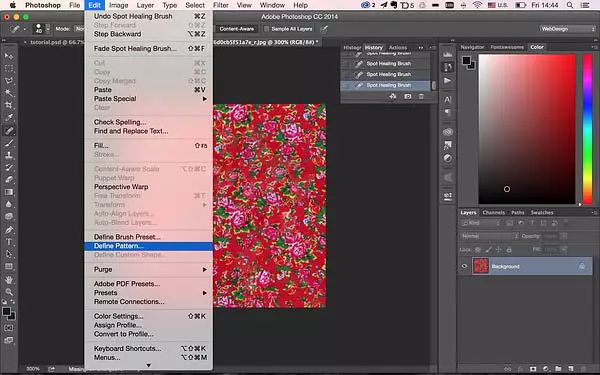Open the WebDesign workspace dropdown

pyautogui.click(x=567, y=29)
